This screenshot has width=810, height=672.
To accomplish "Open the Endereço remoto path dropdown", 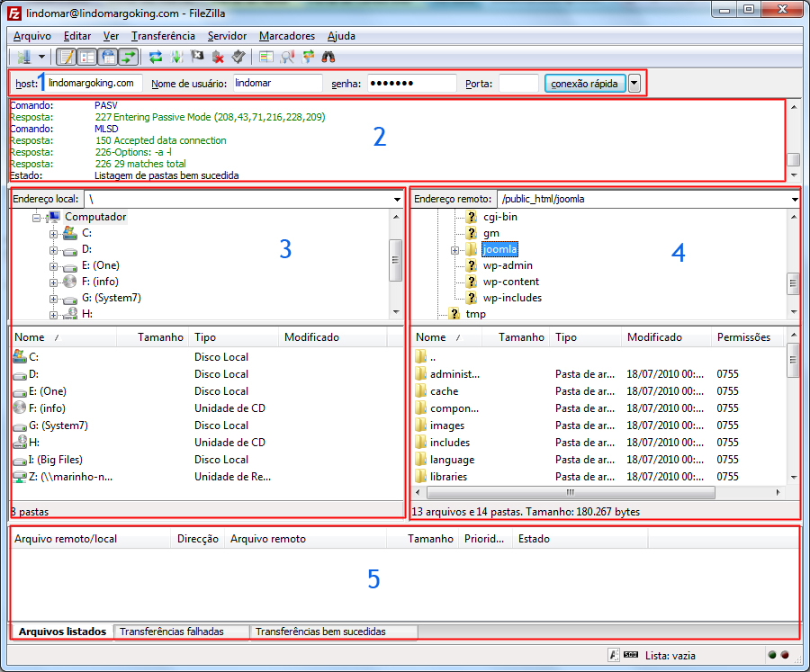I will [x=795, y=199].
